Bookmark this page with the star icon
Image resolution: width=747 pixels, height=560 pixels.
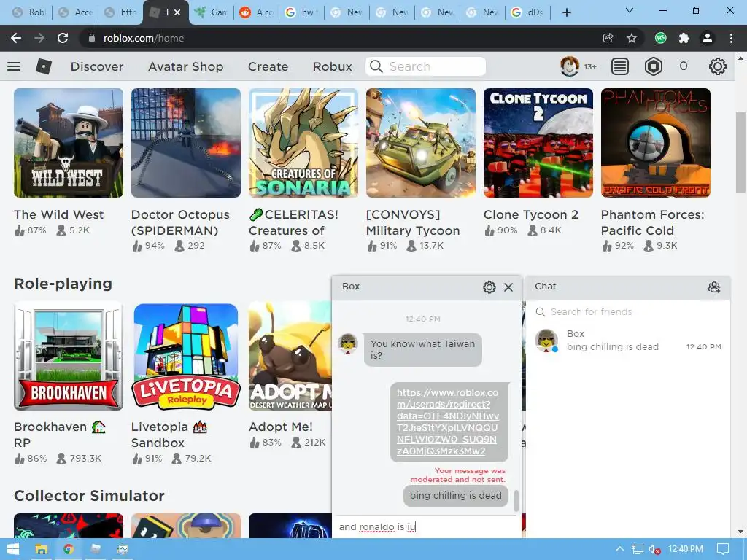631,38
